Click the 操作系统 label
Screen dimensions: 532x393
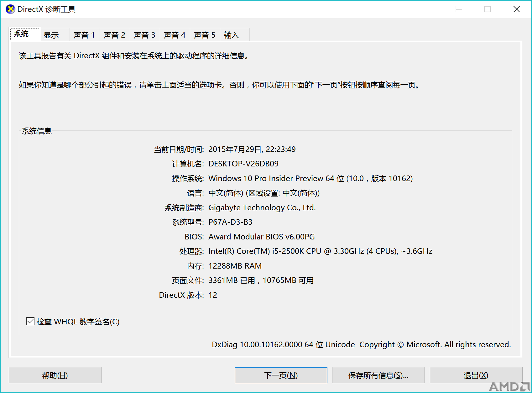188,179
